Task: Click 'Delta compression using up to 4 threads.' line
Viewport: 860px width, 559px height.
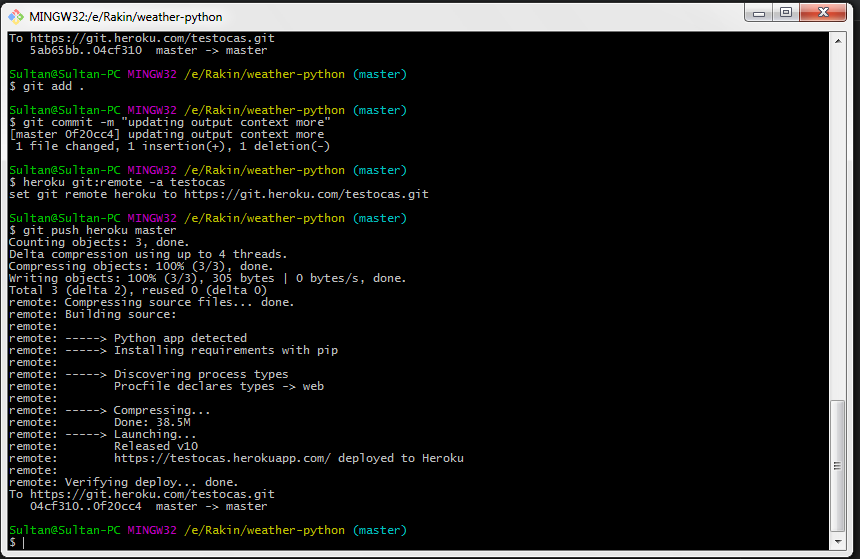Action: (x=148, y=255)
